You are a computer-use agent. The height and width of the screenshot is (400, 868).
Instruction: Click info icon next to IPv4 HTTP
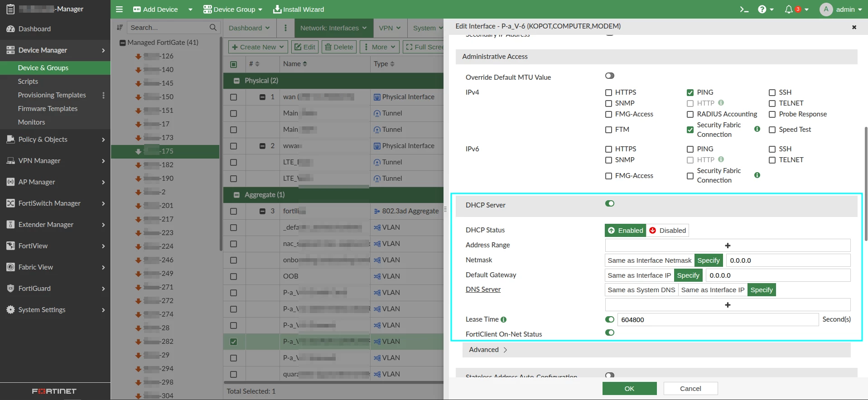[721, 103]
